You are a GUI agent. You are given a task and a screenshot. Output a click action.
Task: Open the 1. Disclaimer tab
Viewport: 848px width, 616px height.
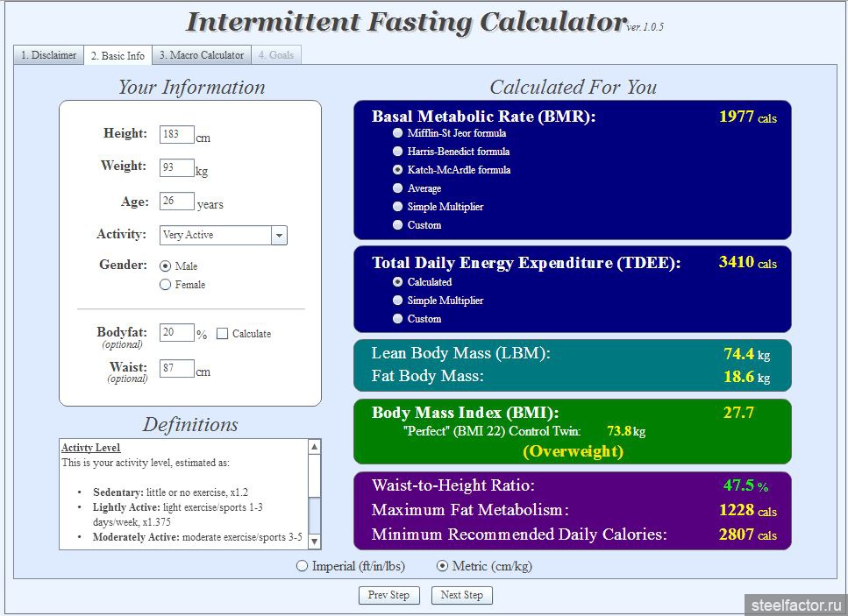pyautogui.click(x=49, y=55)
